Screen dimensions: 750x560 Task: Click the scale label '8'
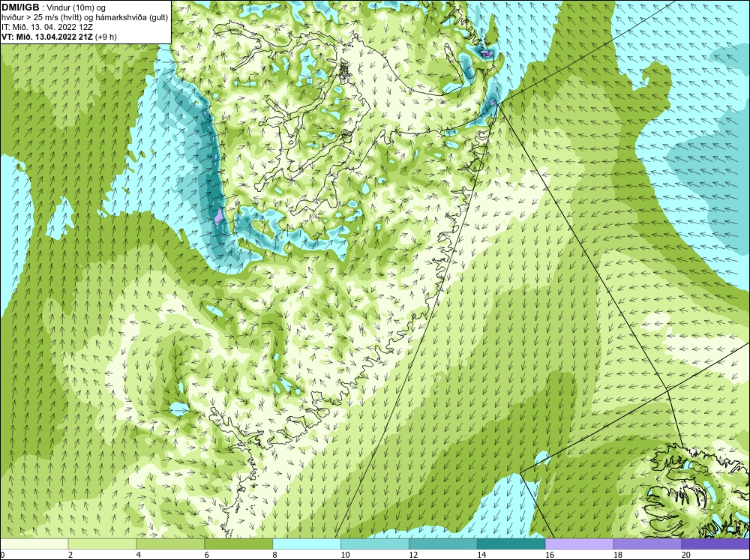point(275,555)
